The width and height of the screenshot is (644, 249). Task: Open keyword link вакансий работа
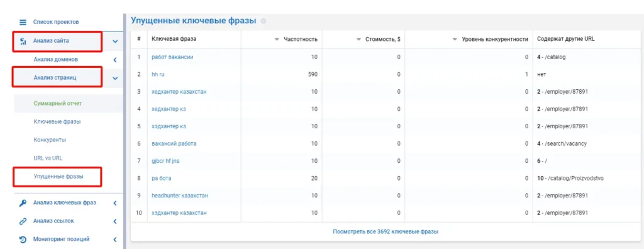[174, 143]
